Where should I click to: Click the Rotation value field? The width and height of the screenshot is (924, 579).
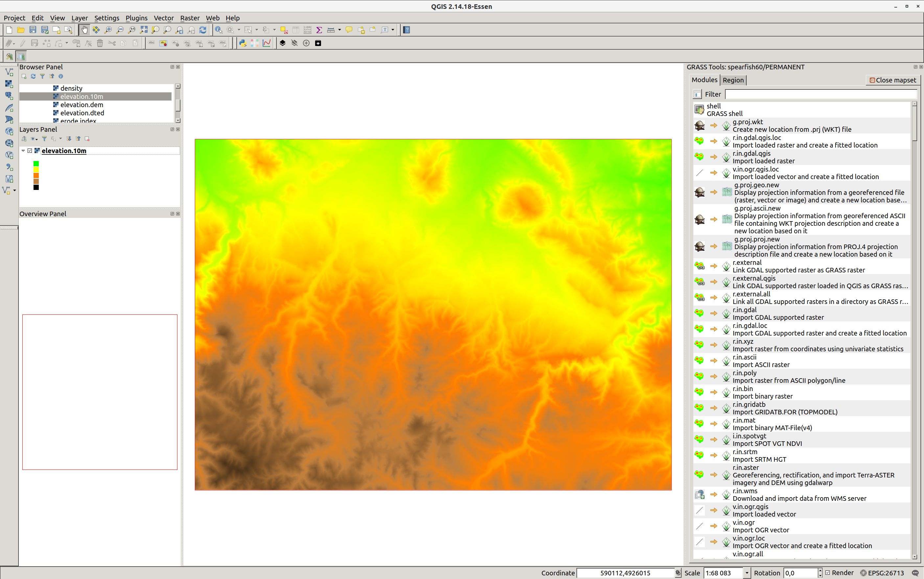tap(800, 573)
